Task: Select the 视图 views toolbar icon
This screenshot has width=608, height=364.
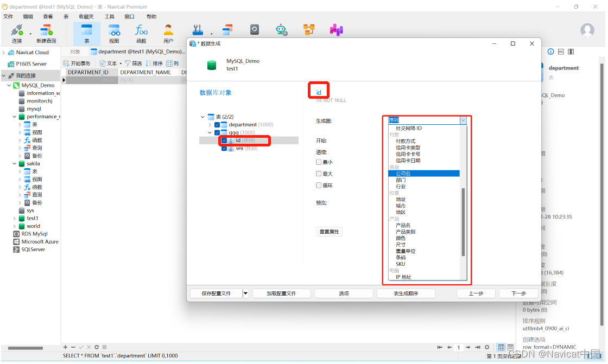Action: (114, 33)
